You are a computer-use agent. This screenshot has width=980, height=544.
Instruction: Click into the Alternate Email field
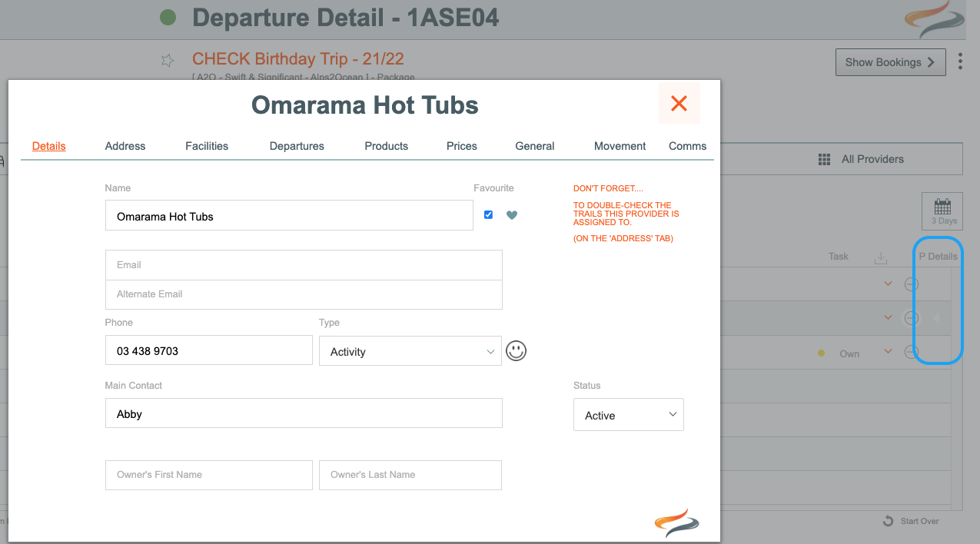click(x=304, y=294)
